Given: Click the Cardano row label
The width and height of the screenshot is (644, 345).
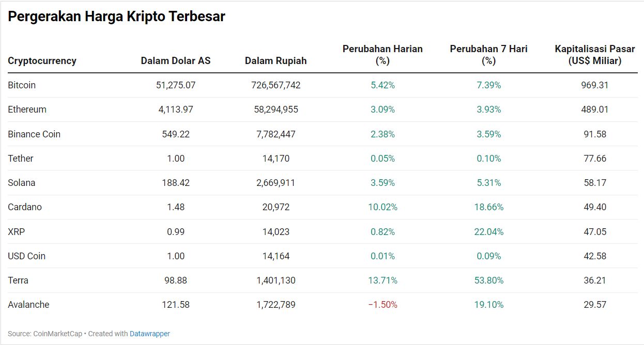Looking at the screenshot, I should click(25, 207).
